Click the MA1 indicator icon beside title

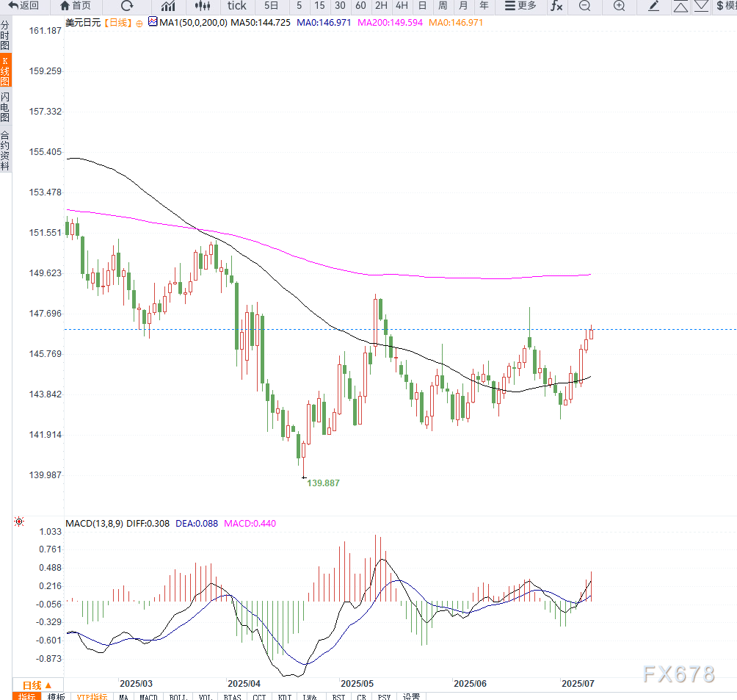point(153,22)
